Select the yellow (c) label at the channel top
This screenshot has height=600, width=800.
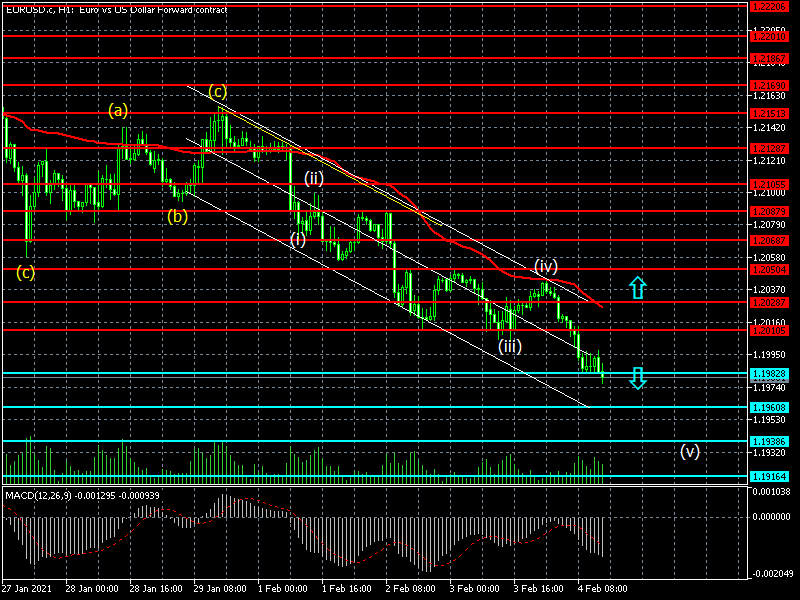pyautogui.click(x=217, y=92)
